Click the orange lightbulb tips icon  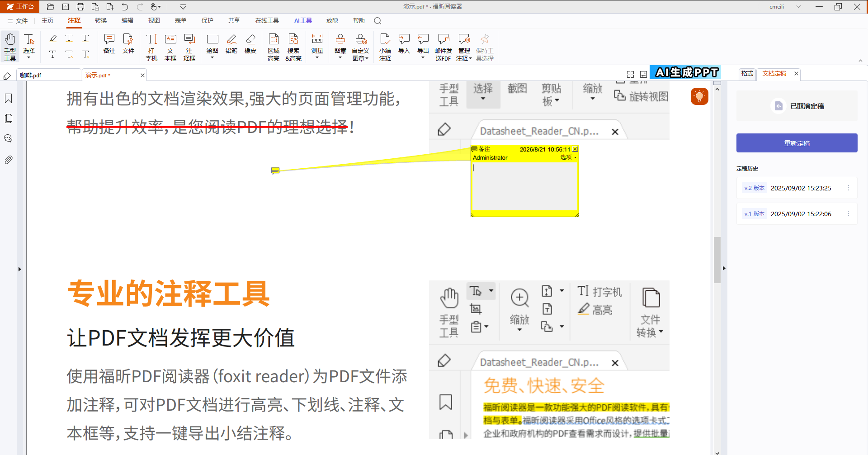pyautogui.click(x=699, y=96)
